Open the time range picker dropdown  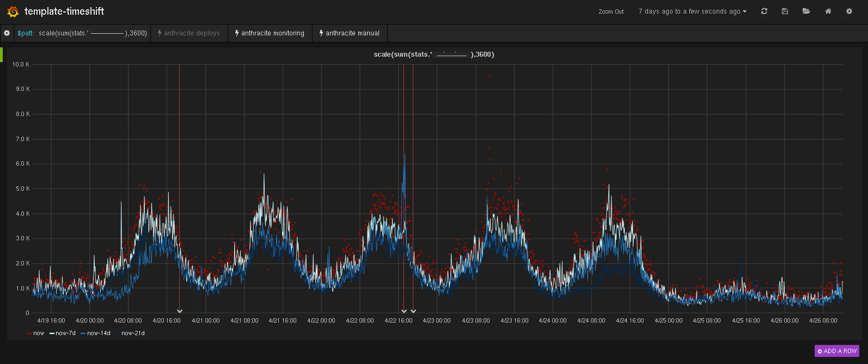692,11
